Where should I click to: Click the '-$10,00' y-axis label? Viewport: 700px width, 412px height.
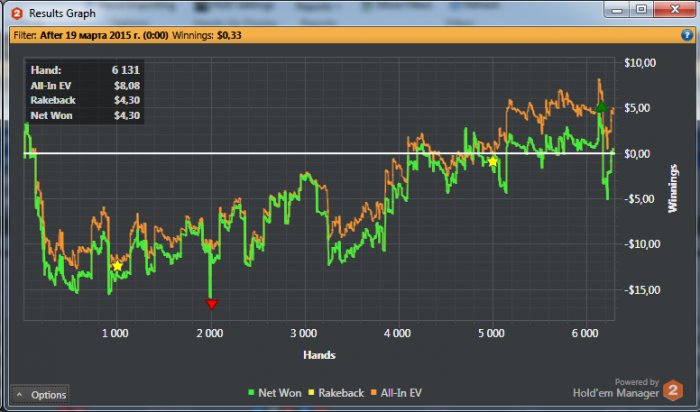[642, 244]
